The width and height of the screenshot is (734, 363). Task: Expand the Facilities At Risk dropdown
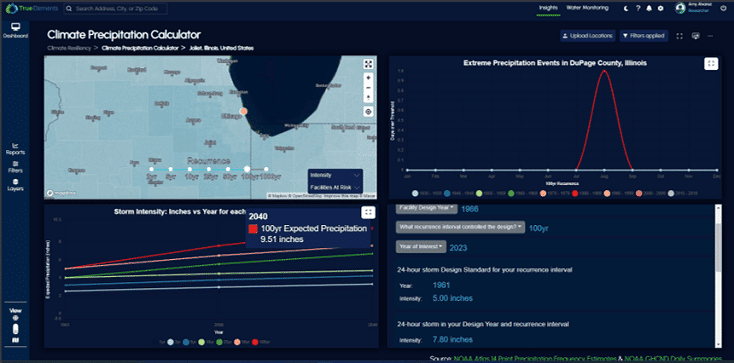335,187
